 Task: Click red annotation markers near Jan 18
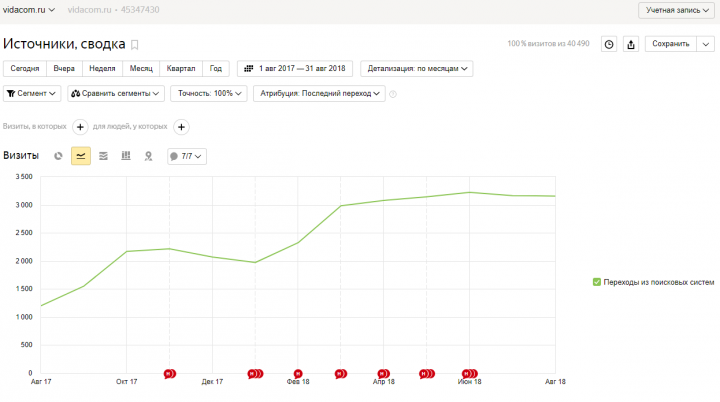(x=255, y=374)
